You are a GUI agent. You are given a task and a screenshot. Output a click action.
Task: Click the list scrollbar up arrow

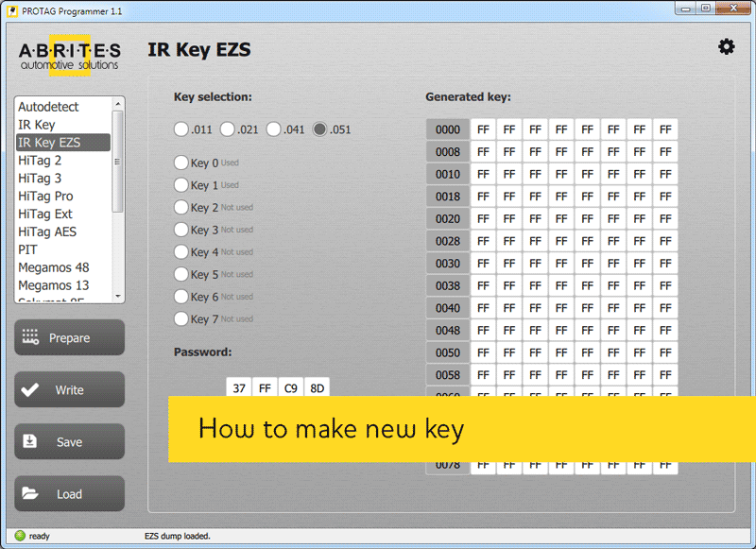click(117, 103)
